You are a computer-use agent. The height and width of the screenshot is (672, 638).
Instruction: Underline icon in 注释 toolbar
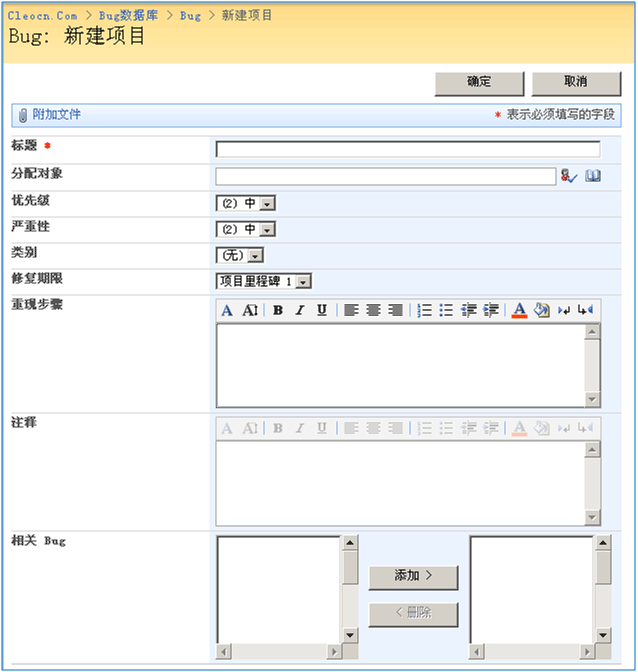pos(322,428)
